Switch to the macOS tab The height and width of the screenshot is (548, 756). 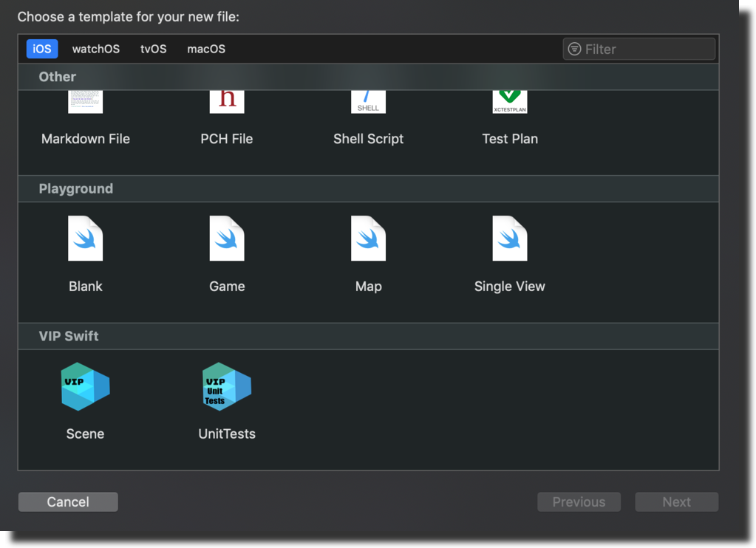coord(205,49)
